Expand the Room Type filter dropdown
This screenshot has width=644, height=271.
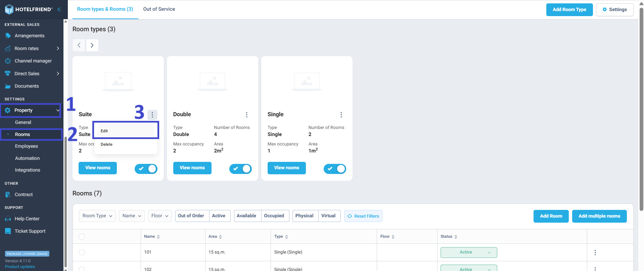click(97, 216)
